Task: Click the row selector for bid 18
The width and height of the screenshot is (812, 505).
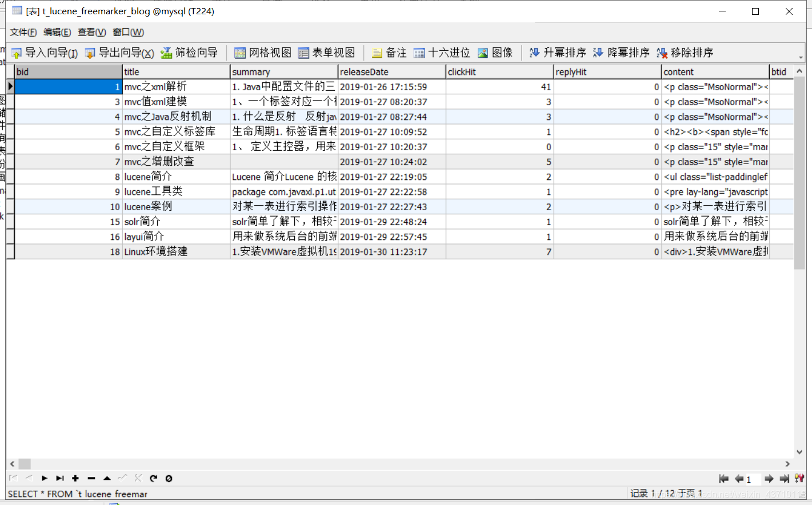Action: (x=10, y=251)
